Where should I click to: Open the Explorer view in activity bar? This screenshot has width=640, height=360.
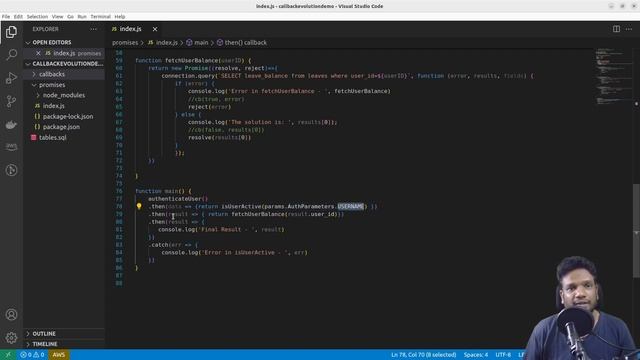click(11, 31)
